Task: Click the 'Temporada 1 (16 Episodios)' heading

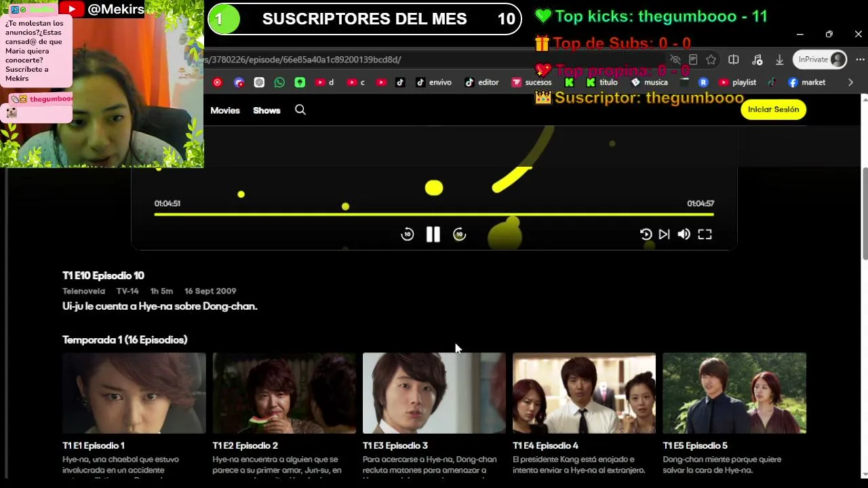Action: (125, 340)
